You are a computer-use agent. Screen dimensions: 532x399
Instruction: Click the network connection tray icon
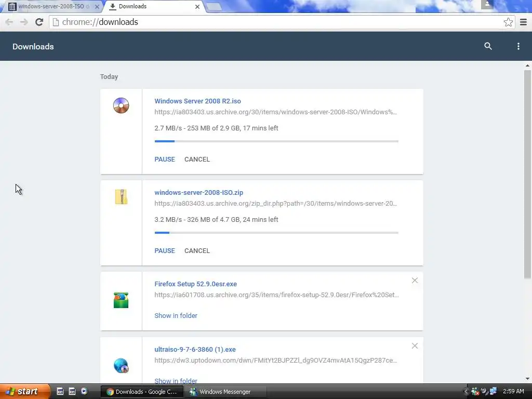(493, 392)
